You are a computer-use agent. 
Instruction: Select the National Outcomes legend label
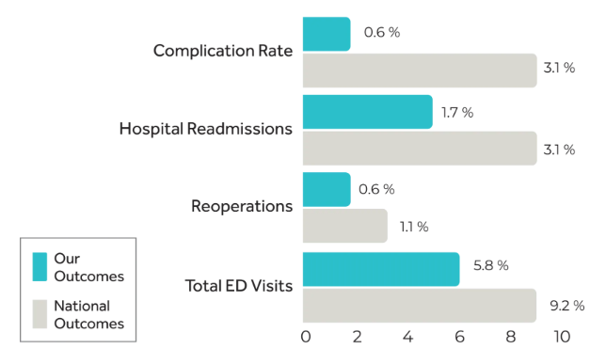click(88, 314)
